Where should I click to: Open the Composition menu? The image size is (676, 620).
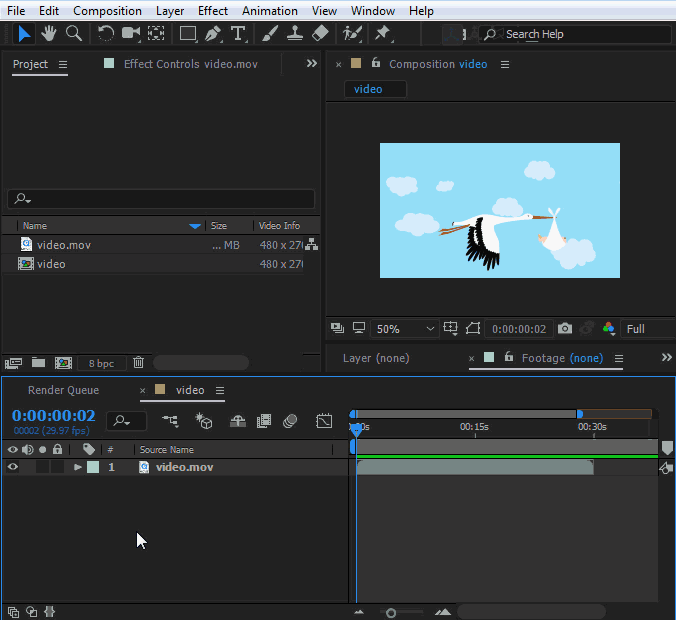[x=107, y=11]
